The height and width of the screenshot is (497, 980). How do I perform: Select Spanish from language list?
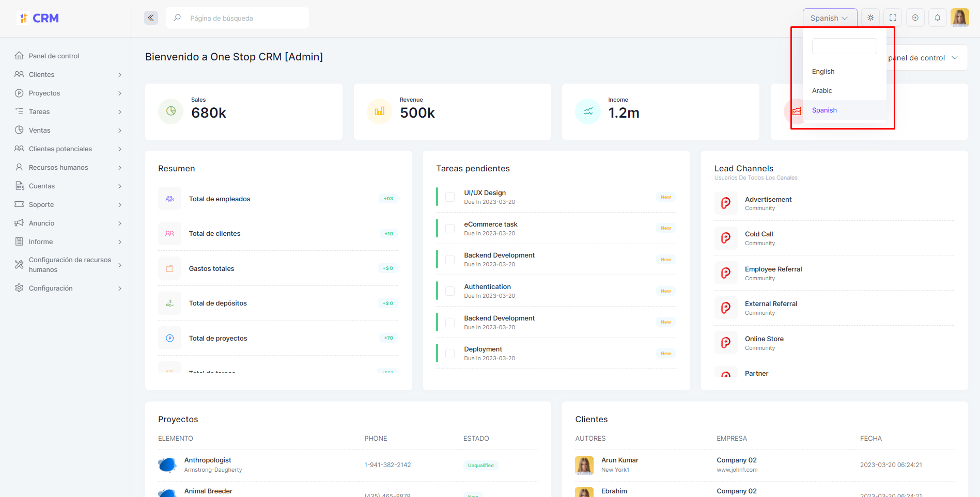point(845,110)
